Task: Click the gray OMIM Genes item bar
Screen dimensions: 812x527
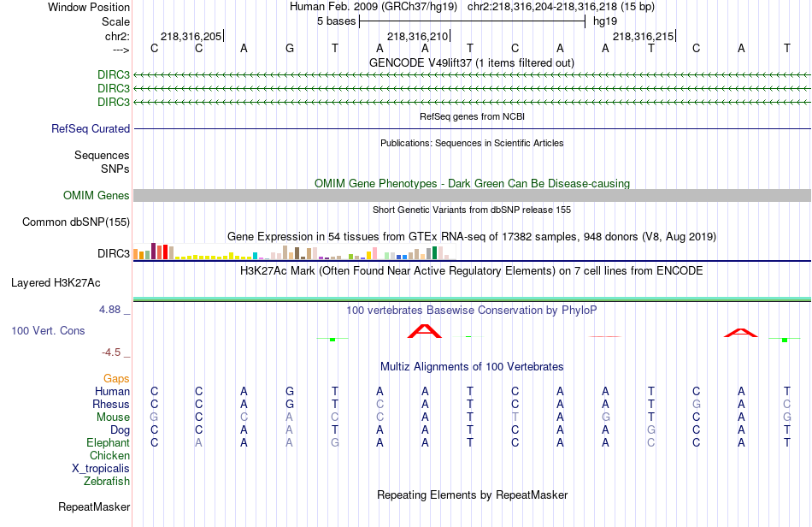Action: coord(472,195)
